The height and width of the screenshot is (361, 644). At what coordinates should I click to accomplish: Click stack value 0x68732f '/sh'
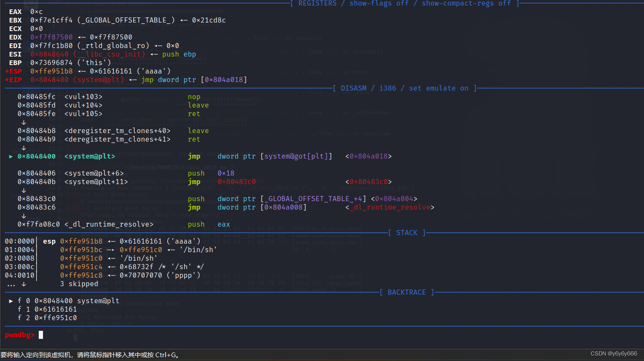[162, 267]
